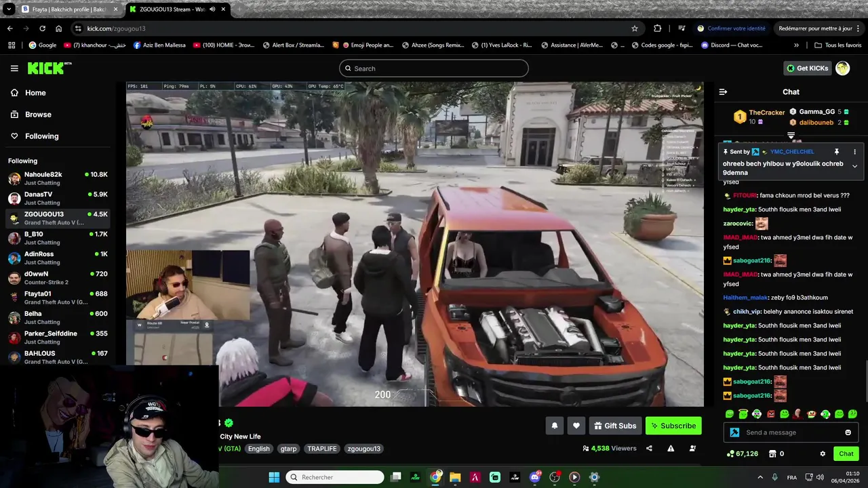The image size is (868, 488).
Task: Collapse the chat panel with arrow icon
Action: [723, 91]
